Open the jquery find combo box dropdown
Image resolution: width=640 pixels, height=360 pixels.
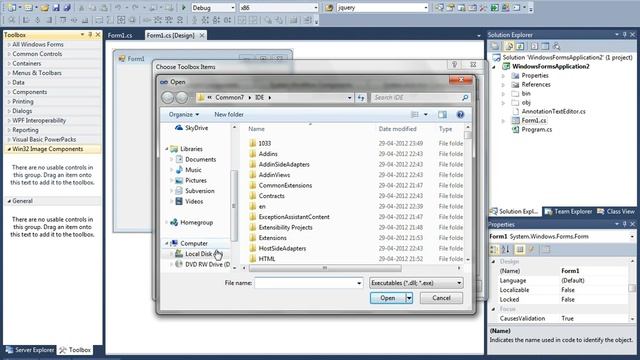[x=425, y=8]
